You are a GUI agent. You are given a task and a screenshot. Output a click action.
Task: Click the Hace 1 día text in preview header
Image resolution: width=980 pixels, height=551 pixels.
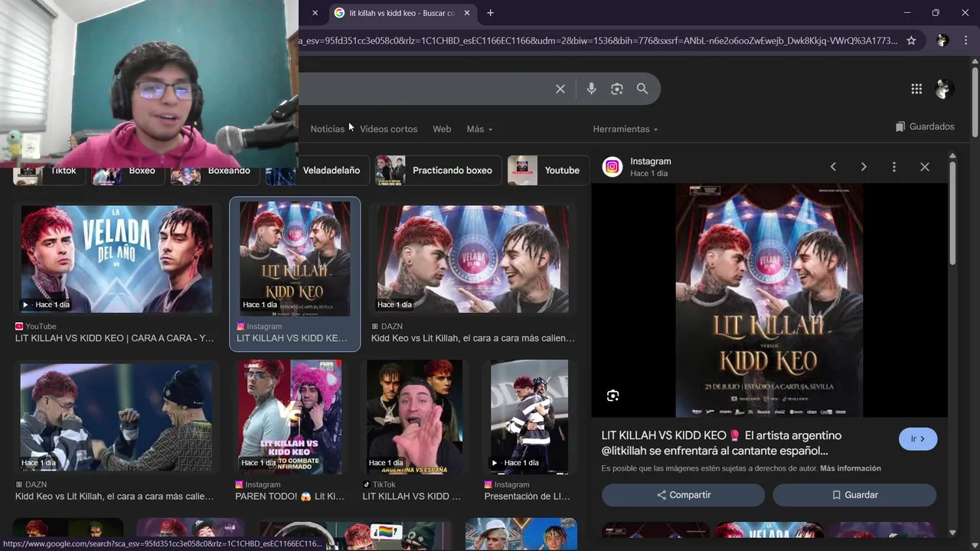click(x=648, y=174)
